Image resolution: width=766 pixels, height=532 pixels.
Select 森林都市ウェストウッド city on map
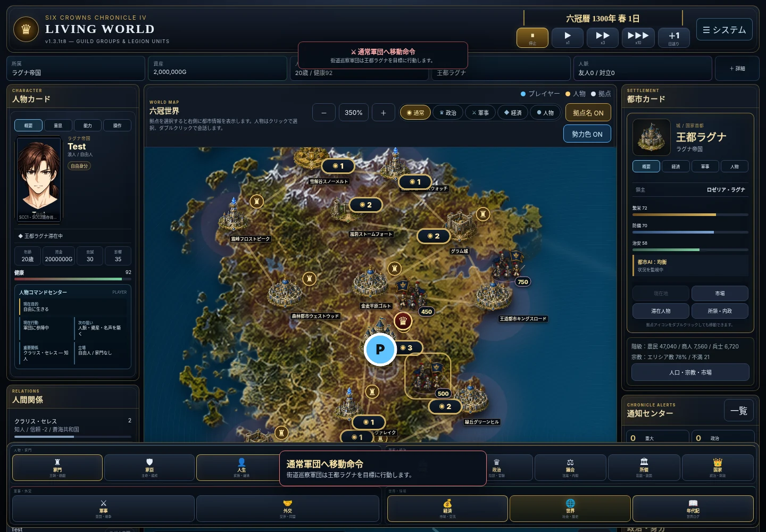pos(286,292)
